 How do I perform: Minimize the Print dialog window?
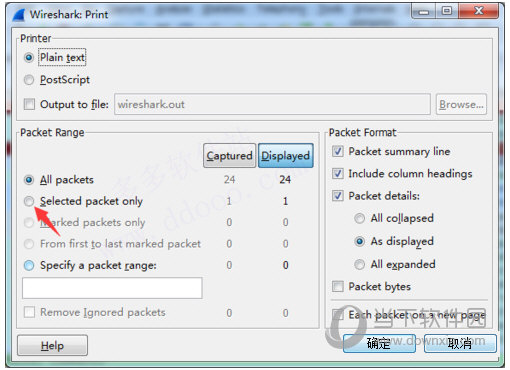(x=424, y=12)
